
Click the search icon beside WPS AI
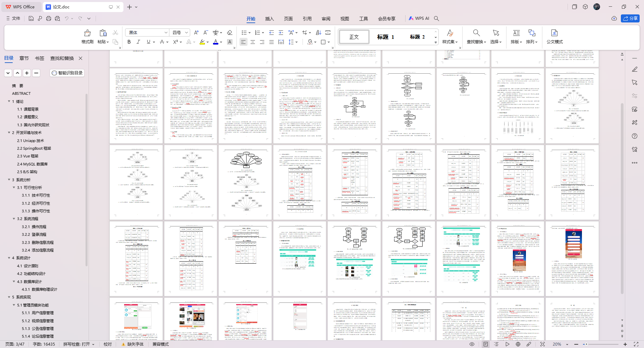(436, 18)
